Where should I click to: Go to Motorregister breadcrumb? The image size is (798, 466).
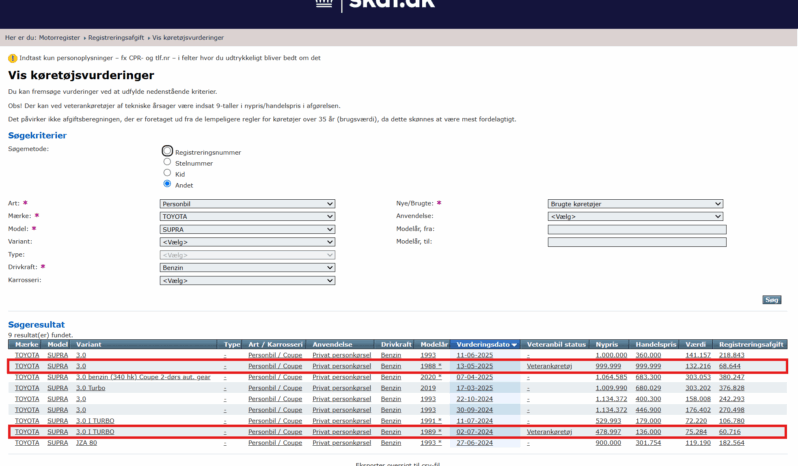coord(60,38)
